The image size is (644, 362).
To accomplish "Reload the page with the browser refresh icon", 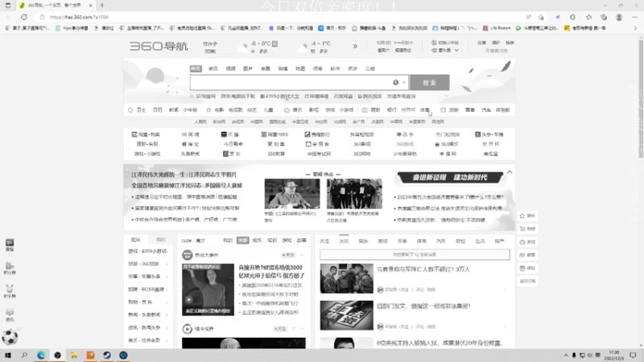I will point(24,17).
